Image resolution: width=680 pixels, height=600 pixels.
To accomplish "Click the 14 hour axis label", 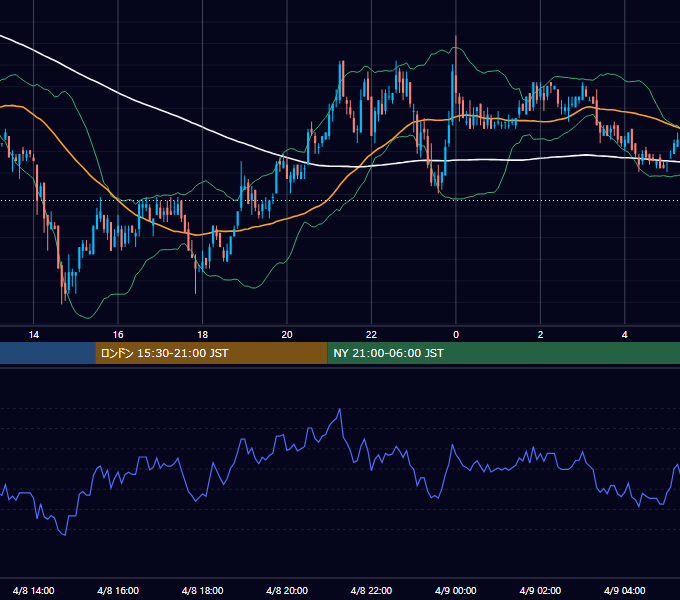I will (33, 335).
